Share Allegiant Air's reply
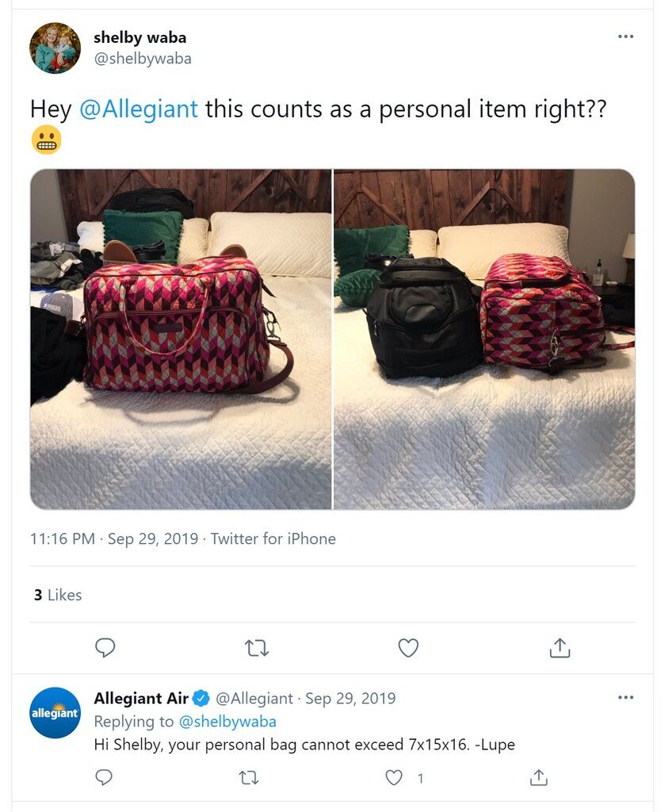The height and width of the screenshot is (812, 661). (538, 777)
